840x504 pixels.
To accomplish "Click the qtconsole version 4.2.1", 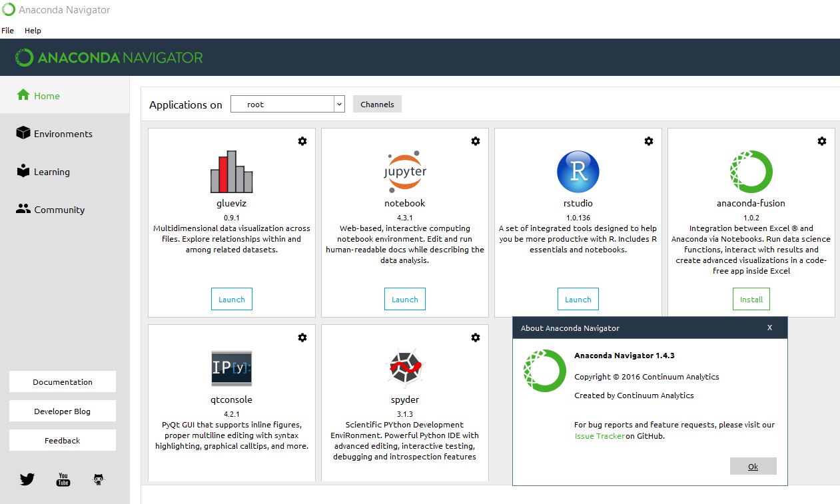I will [232, 414].
